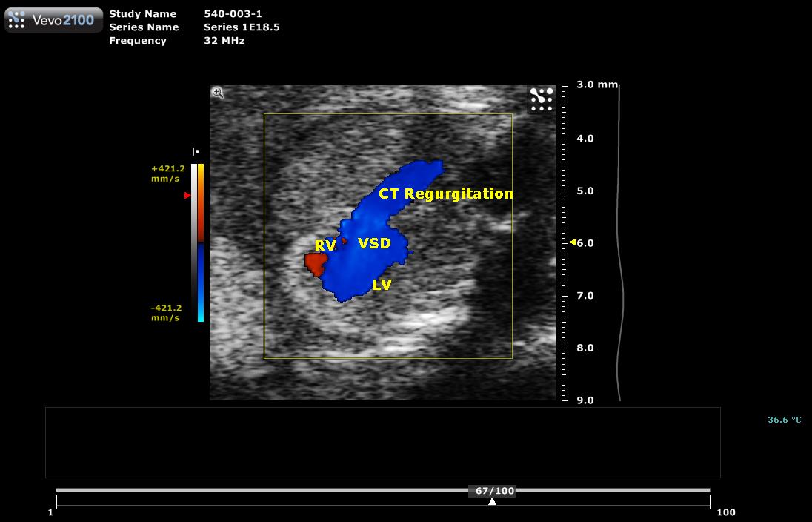Click the physiological trace line beside the depth scale
Screen dimensions: 812x522
[620, 242]
